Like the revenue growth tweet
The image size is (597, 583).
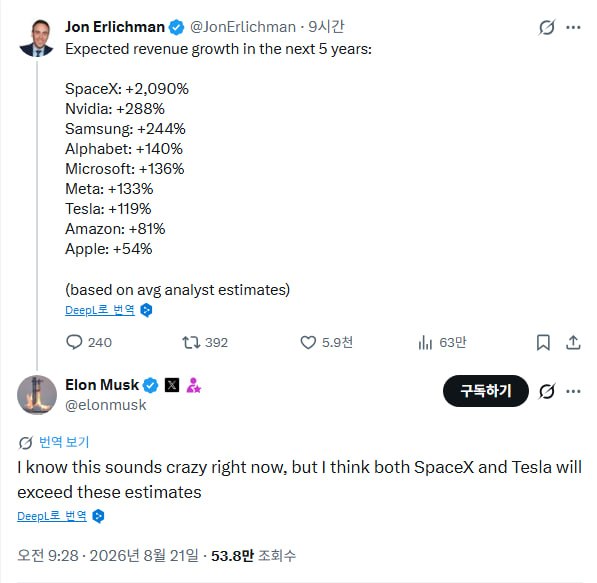[326, 342]
